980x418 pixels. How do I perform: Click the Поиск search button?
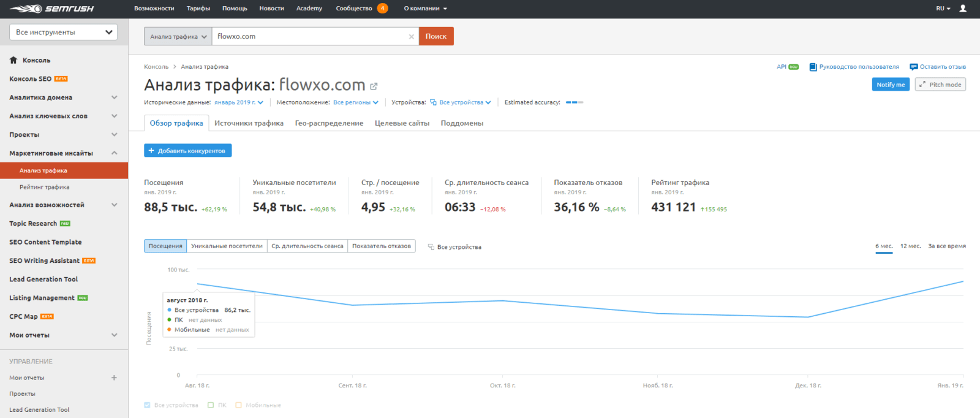(436, 36)
